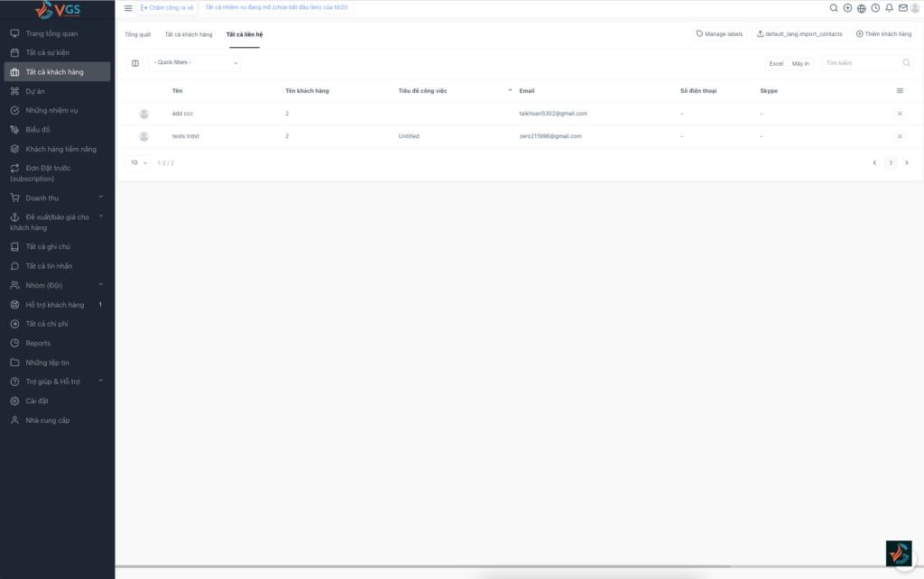The image size is (924, 579).
Task: Click the VGS logo
Action: click(57, 9)
